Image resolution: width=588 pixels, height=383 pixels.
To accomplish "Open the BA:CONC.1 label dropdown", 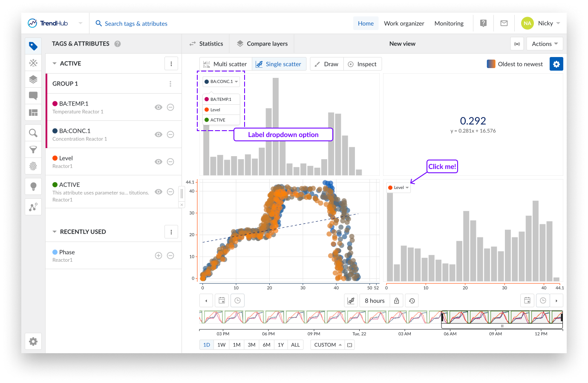I will [222, 82].
